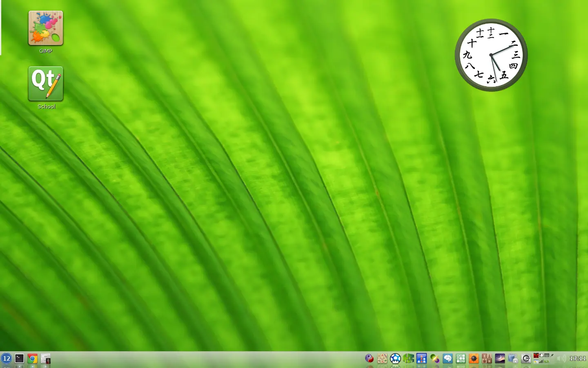
Task: Start the Palapeli jigsaw puzzle game
Action: (x=408, y=358)
